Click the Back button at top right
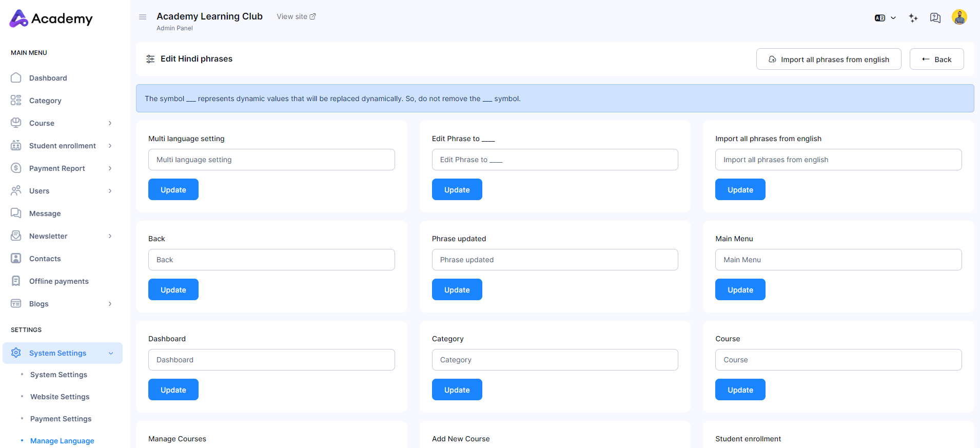Viewport: 980px width, 448px height. 936,60
